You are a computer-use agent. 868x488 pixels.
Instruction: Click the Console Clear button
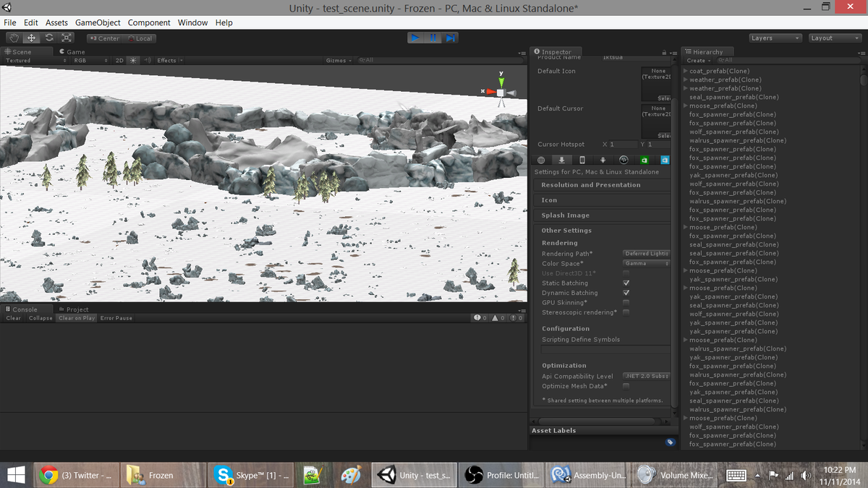(x=14, y=318)
